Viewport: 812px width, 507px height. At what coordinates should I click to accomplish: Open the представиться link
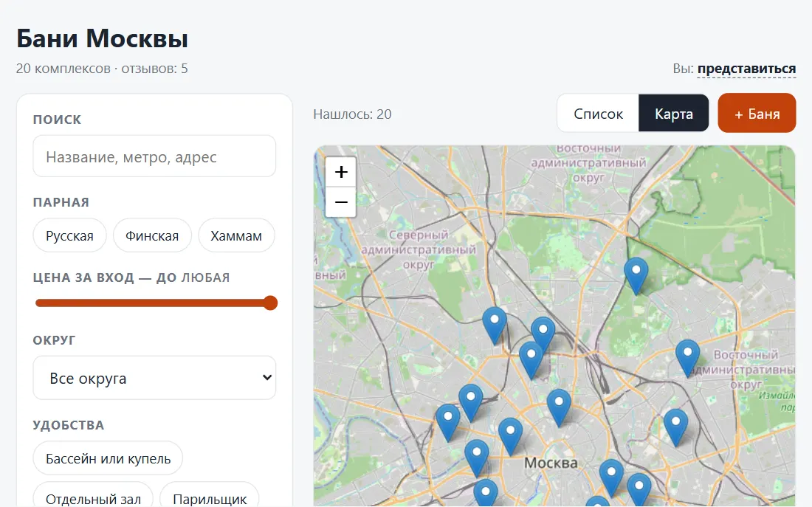pos(746,69)
